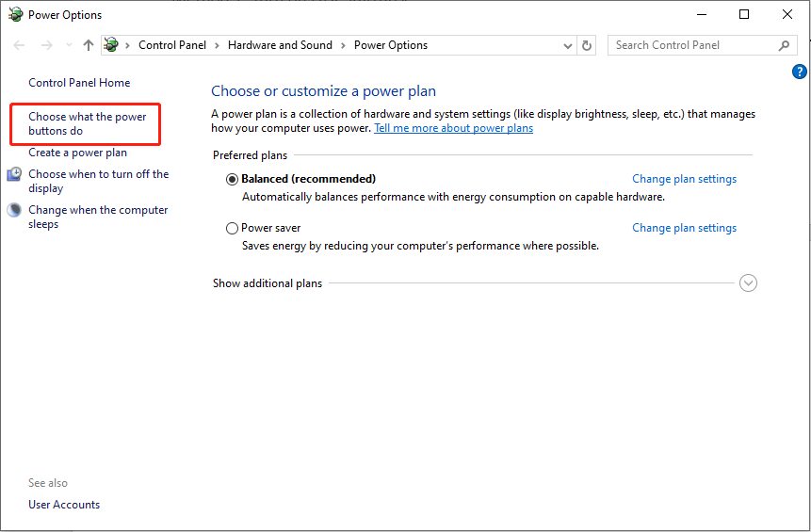Click the 'Preferred plans' section label
The height and width of the screenshot is (532, 811).
(x=250, y=155)
